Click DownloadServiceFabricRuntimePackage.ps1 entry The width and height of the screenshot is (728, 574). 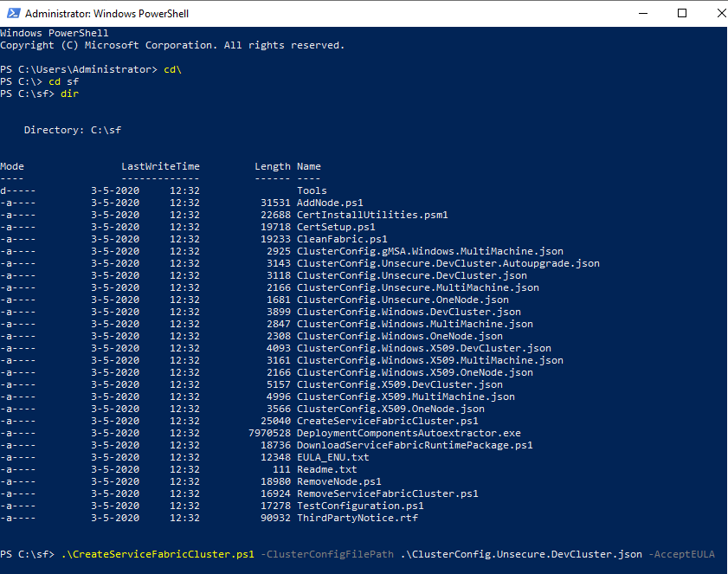point(415,445)
